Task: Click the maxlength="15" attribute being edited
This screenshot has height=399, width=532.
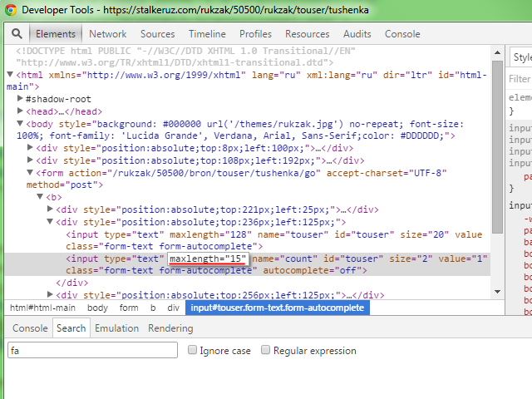Action: (207, 259)
